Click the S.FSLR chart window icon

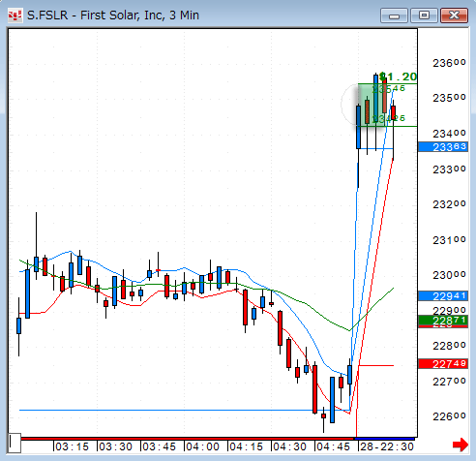coord(15,15)
